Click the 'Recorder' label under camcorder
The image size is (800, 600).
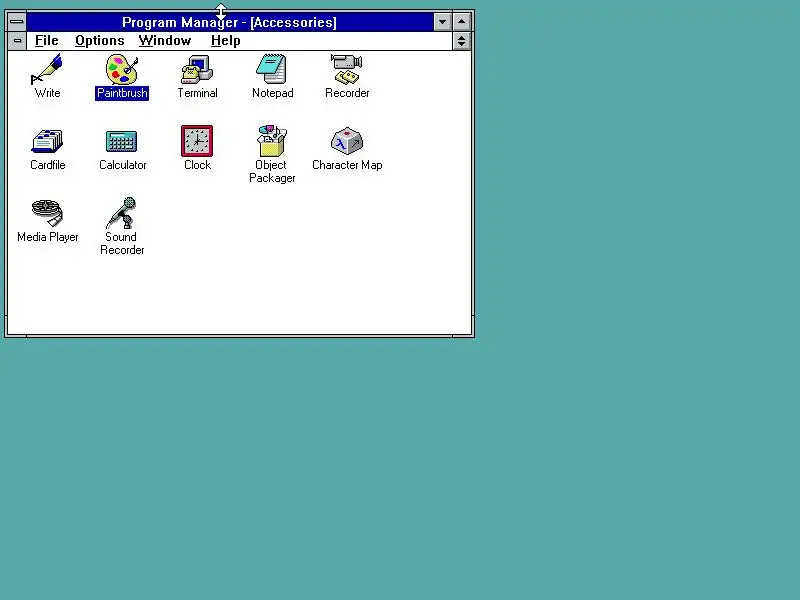point(347,93)
